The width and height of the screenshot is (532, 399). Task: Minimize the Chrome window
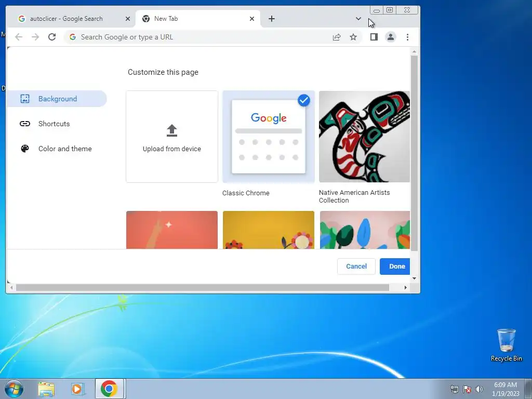click(377, 10)
